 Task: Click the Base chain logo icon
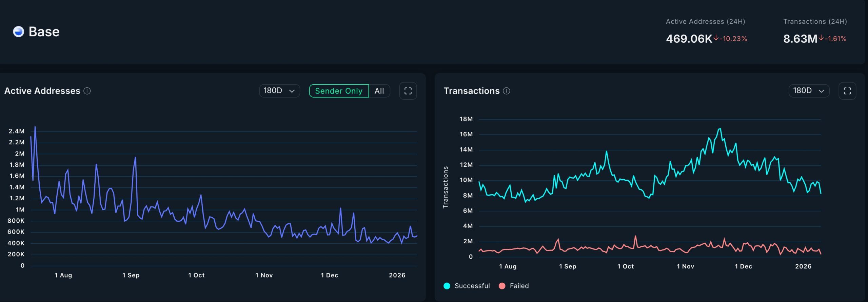point(18,32)
